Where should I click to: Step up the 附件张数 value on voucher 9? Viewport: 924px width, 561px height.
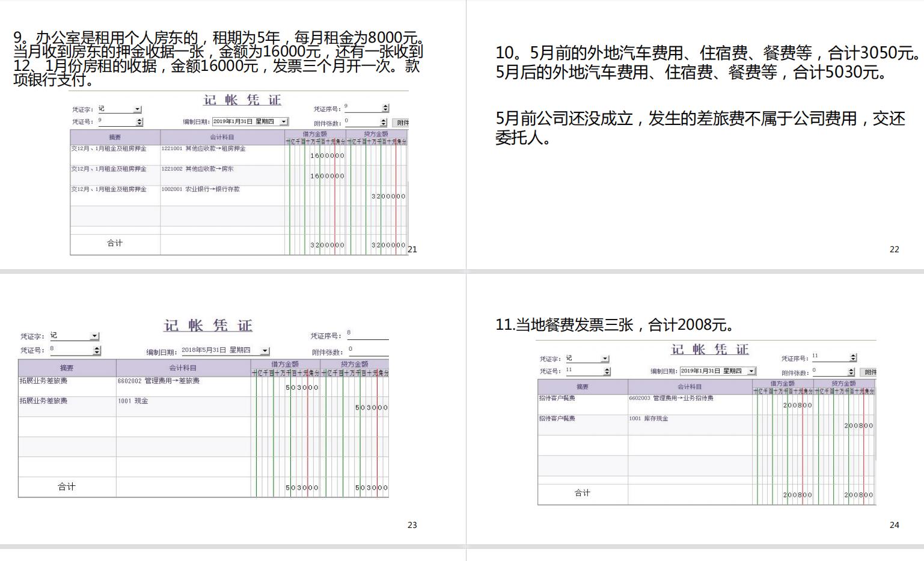pos(384,120)
